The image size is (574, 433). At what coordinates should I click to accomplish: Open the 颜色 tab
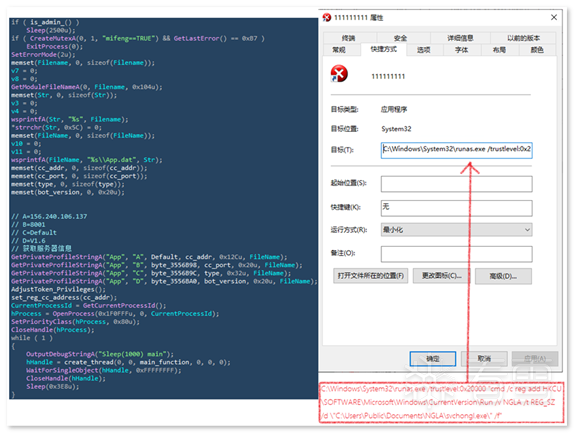[537, 50]
